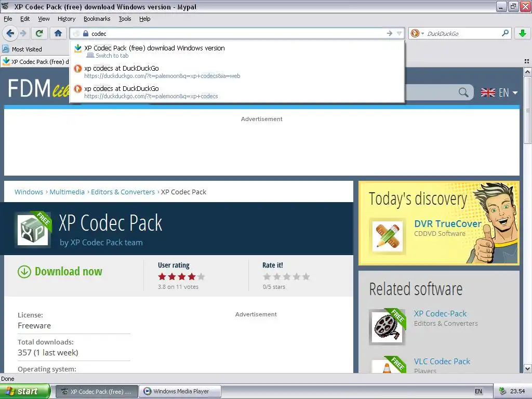532x399 pixels.
Task: Click the Mypal raccoon title bar icon
Action: coord(5,6)
